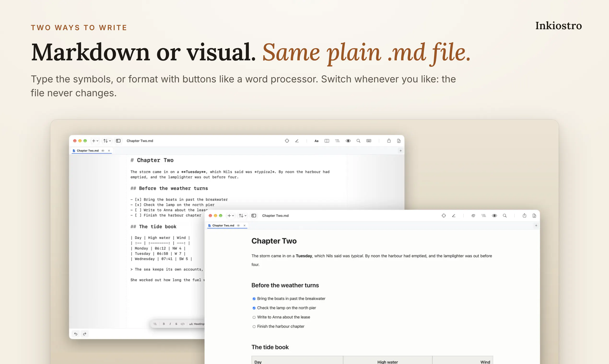Click the pencil edit icon in the markdown window
The width and height of the screenshot is (609, 364).
[x=297, y=141]
